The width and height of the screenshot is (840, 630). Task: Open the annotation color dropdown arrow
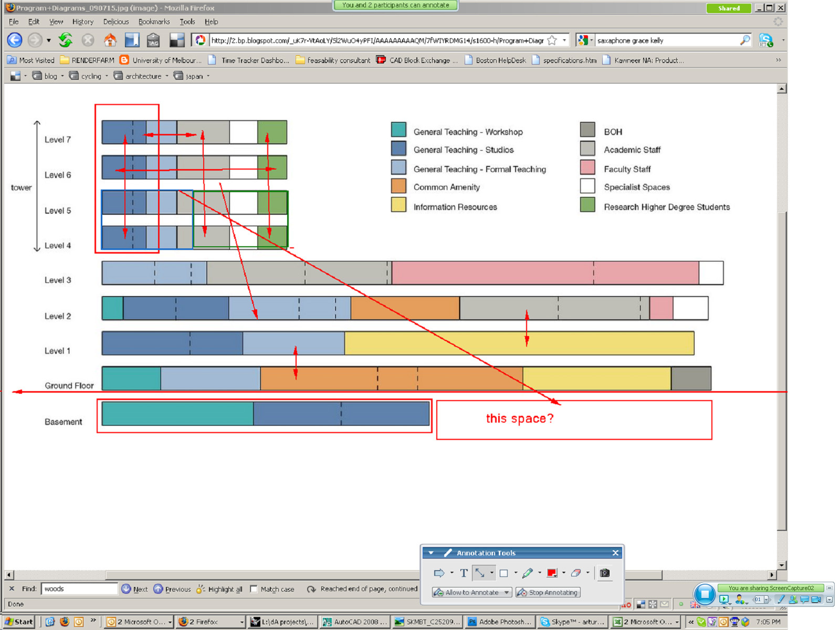click(x=564, y=573)
